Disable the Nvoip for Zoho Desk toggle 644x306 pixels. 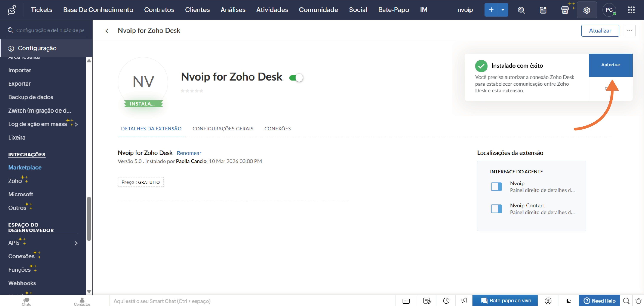[296, 78]
